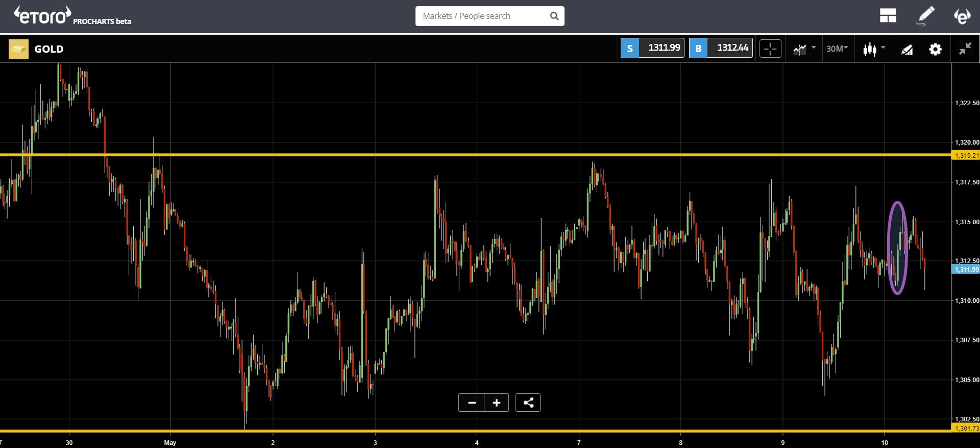Click the 1,305.00 price axis label
The image size is (980, 448).
[967, 380]
